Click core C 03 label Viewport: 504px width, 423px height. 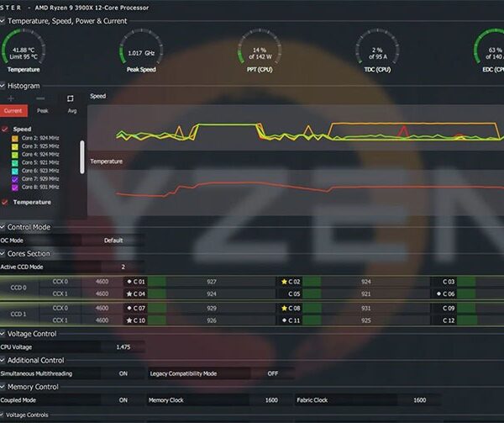449,282
